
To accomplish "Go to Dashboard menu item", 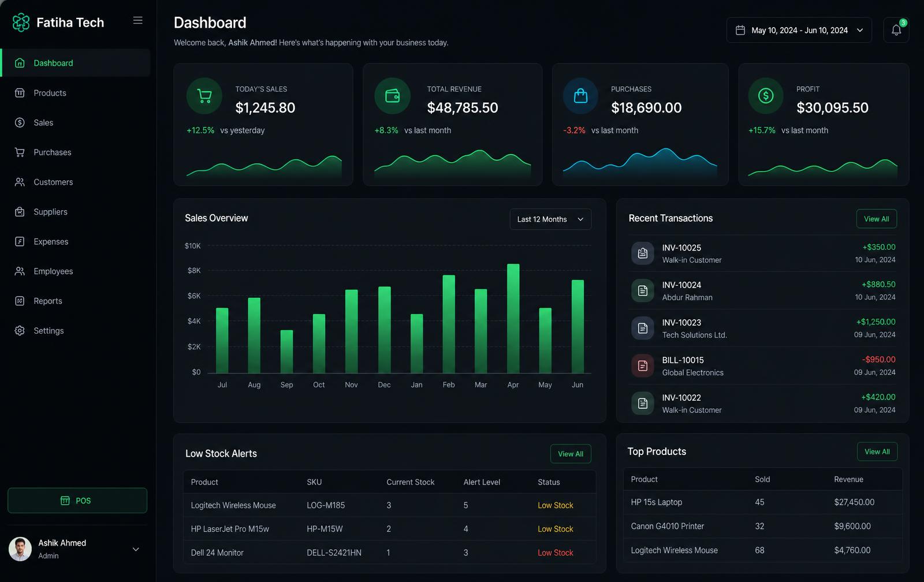I will point(76,63).
